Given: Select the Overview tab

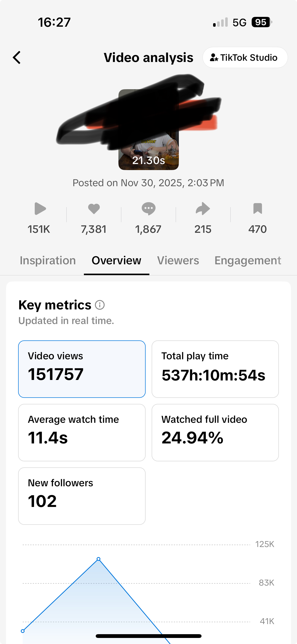Looking at the screenshot, I should (116, 261).
